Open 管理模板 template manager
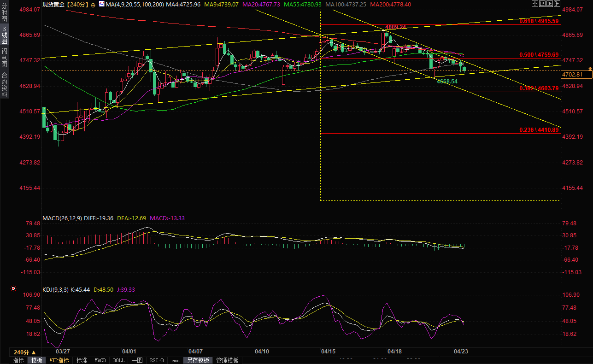The width and height of the screenshot is (593, 364). (227, 360)
